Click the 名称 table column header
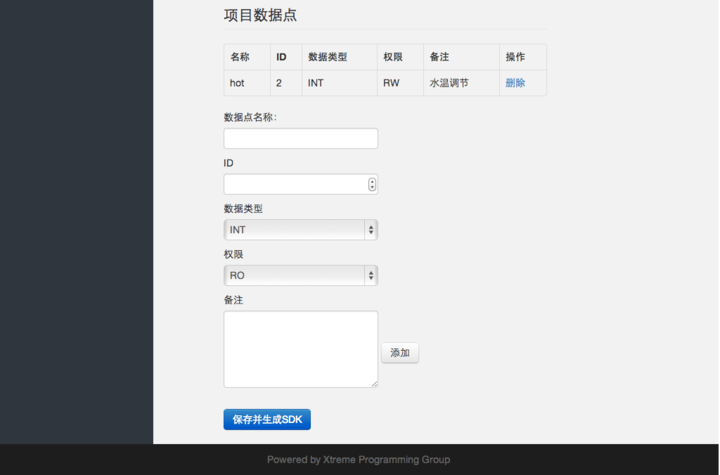 [240, 57]
